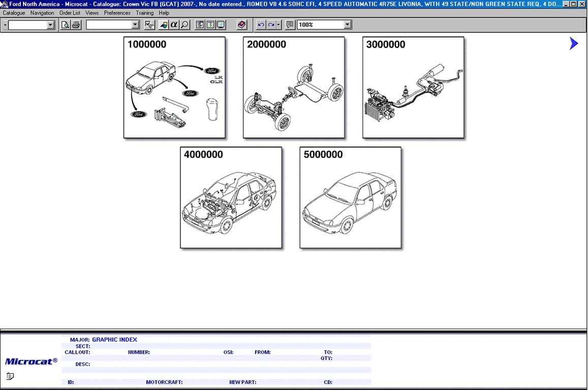Click the blue next page arrow
Image resolution: width=588 pixels, height=390 pixels.
coord(574,44)
